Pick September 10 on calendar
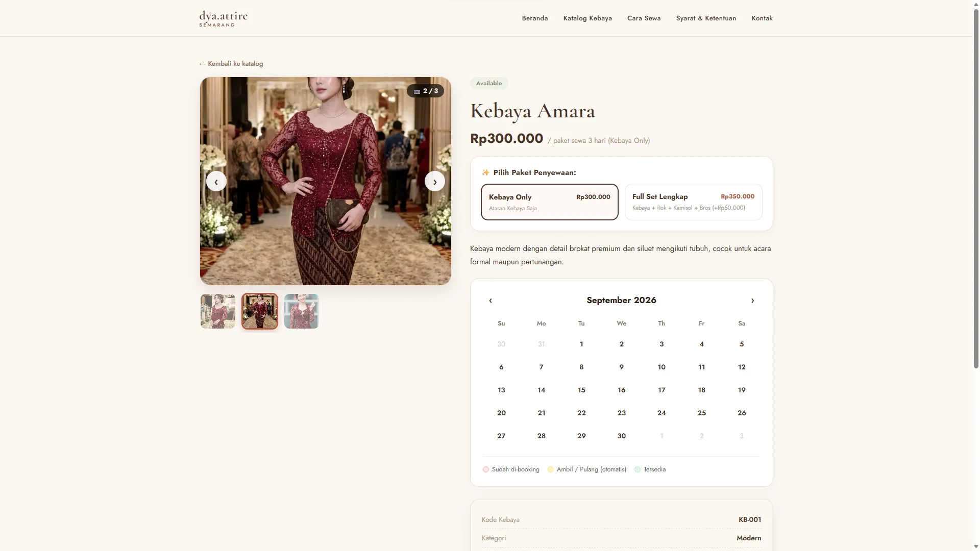 coord(661,367)
